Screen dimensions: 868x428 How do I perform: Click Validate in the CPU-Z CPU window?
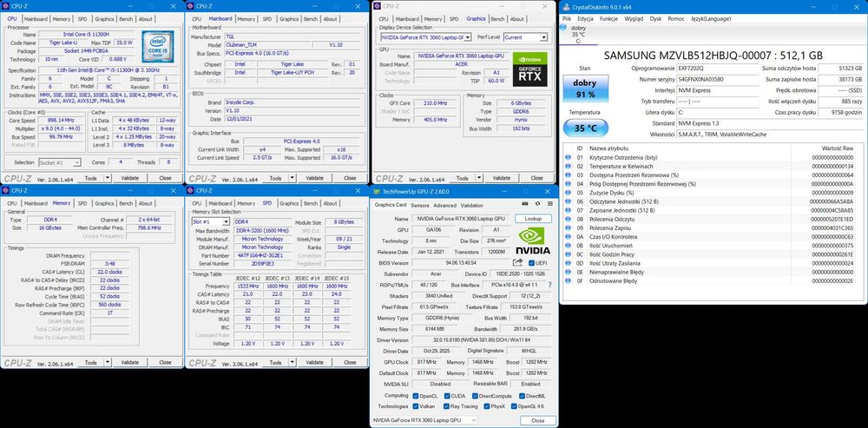point(129,178)
